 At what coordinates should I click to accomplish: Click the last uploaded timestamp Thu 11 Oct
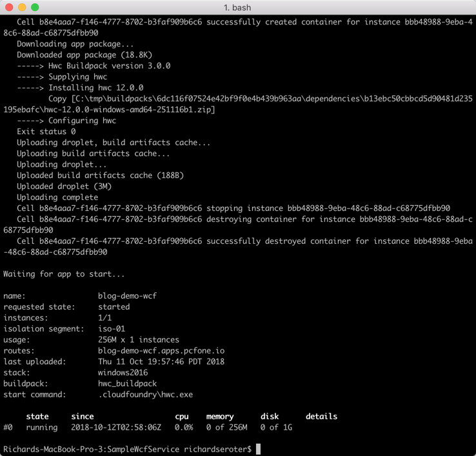[161, 361]
